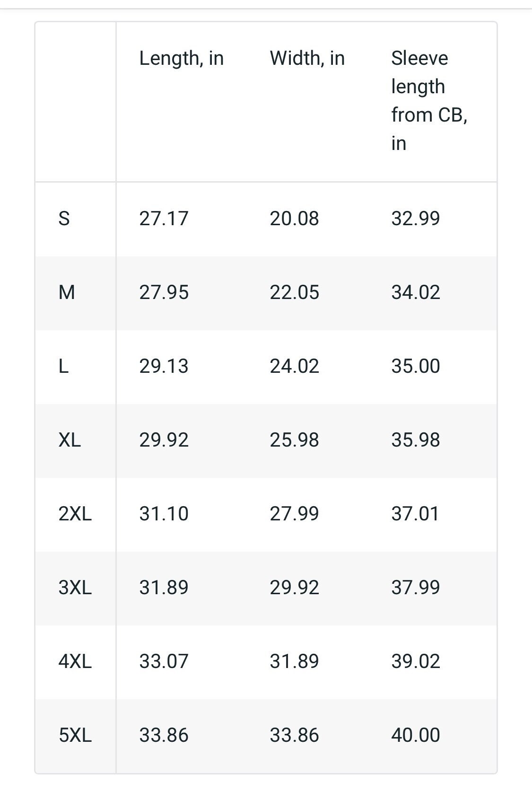The width and height of the screenshot is (532, 800).
Task: Click the 27.17 length value for S
Action: pos(164,219)
